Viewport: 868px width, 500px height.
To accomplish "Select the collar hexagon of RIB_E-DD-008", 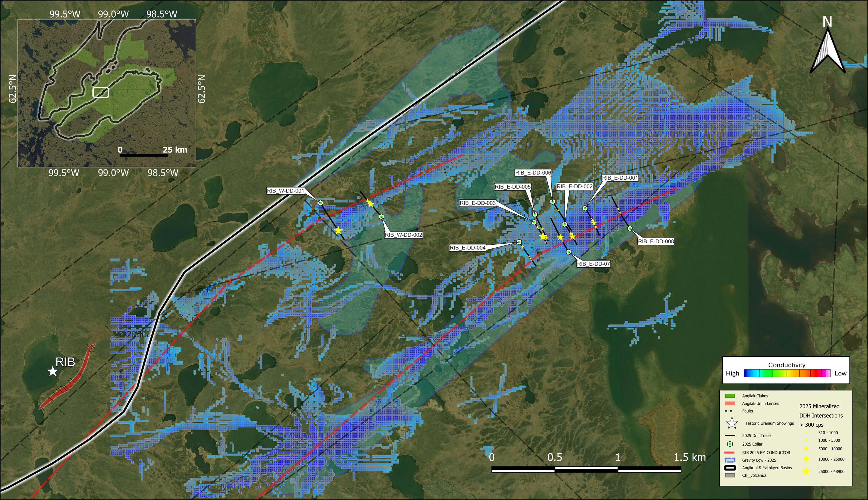I will click(630, 229).
